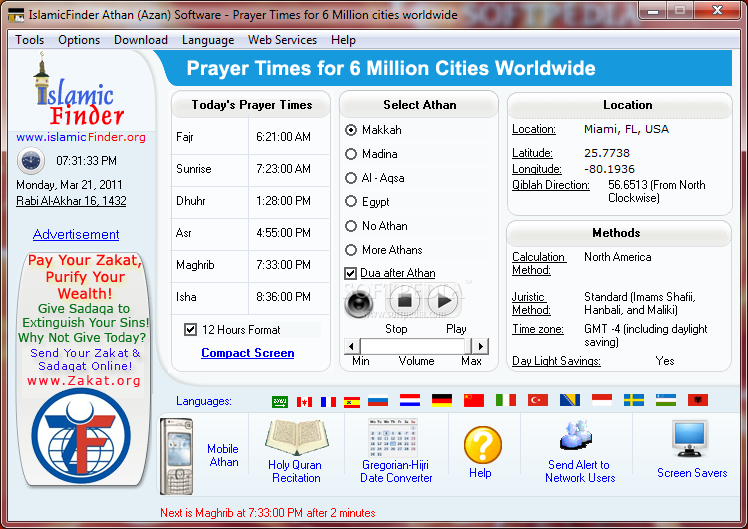This screenshot has width=748, height=529.
Task: Click the Qiblah Direction: label
Action: pos(551,185)
